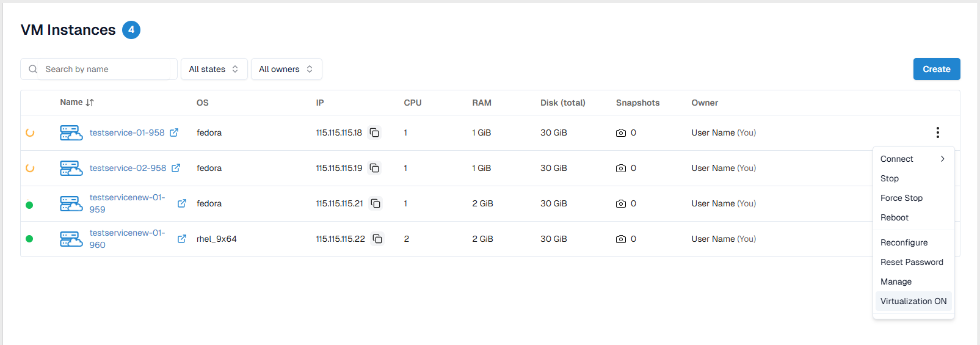This screenshot has height=345, width=980.
Task: Open the All owners filter dropdown
Action: coord(286,69)
